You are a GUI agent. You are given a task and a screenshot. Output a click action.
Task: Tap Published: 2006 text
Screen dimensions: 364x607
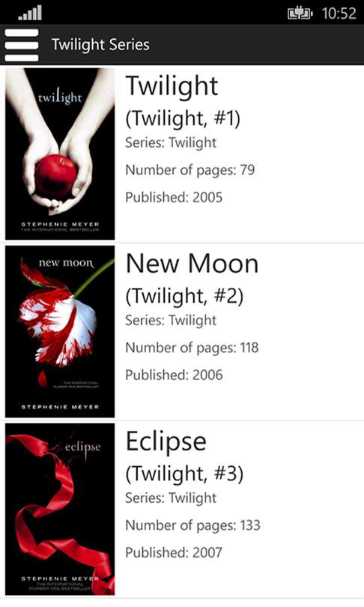pyautogui.click(x=174, y=375)
